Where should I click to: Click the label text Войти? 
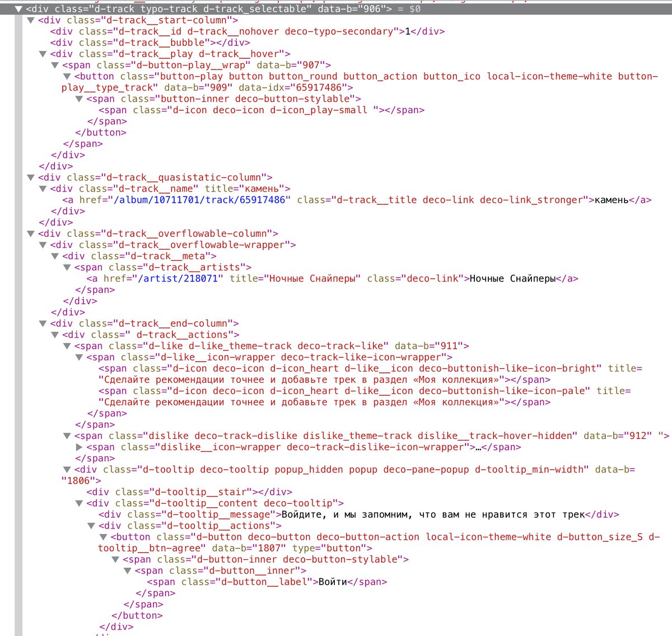click(x=333, y=582)
